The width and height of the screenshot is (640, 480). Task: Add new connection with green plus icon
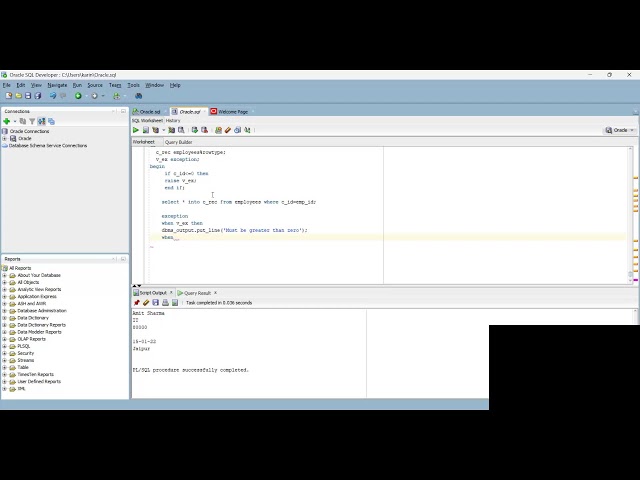(7, 121)
